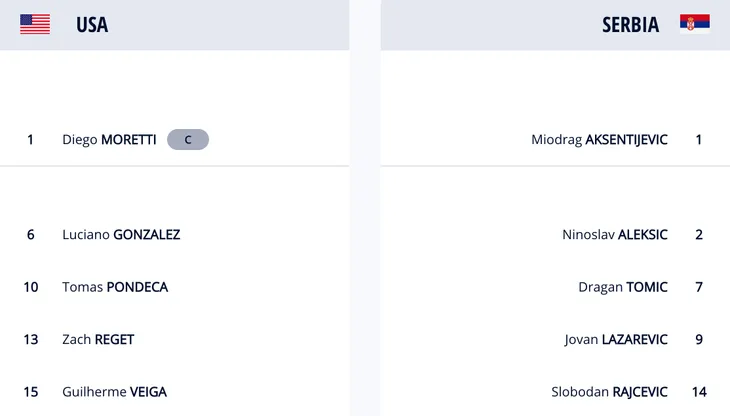This screenshot has height=416, width=730.
Task: Open Zach REGET player profile
Action: point(98,340)
